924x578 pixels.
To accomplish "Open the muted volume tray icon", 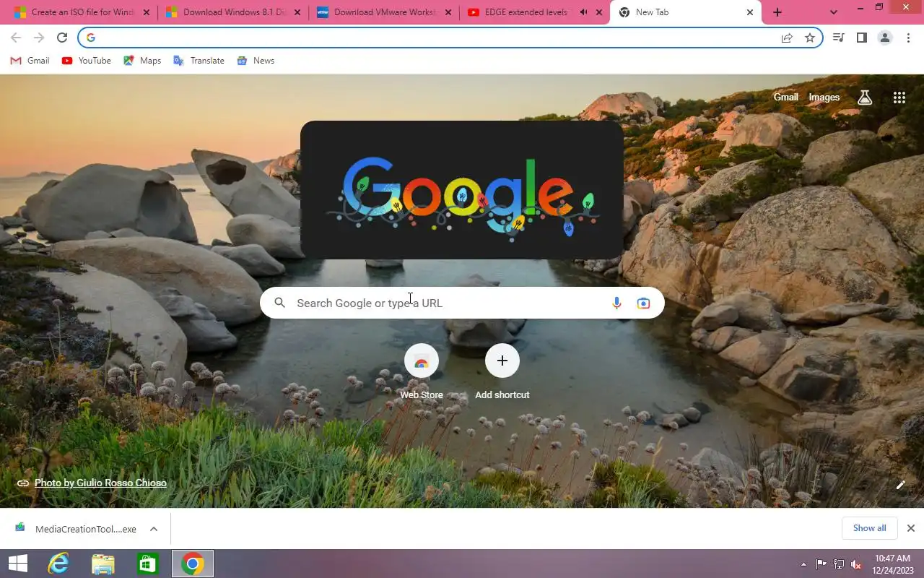I will pos(855,564).
